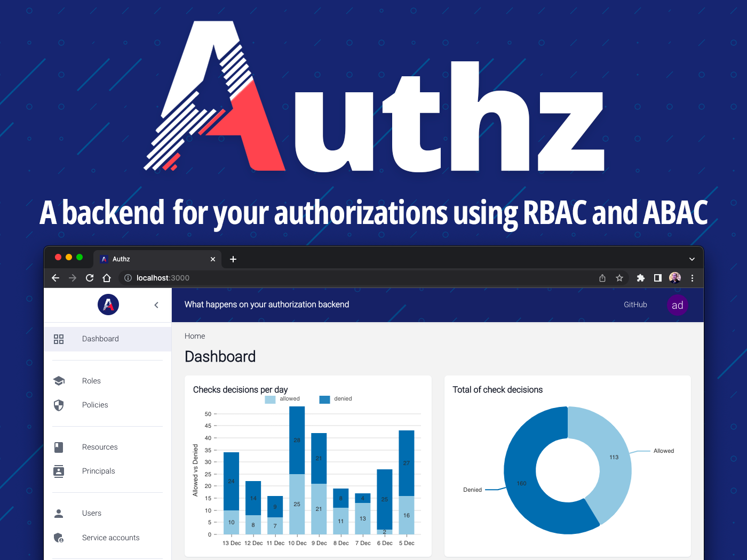747x560 pixels.
Task: Click the 6 Dec denied bar showing 25
Action: [x=385, y=499]
